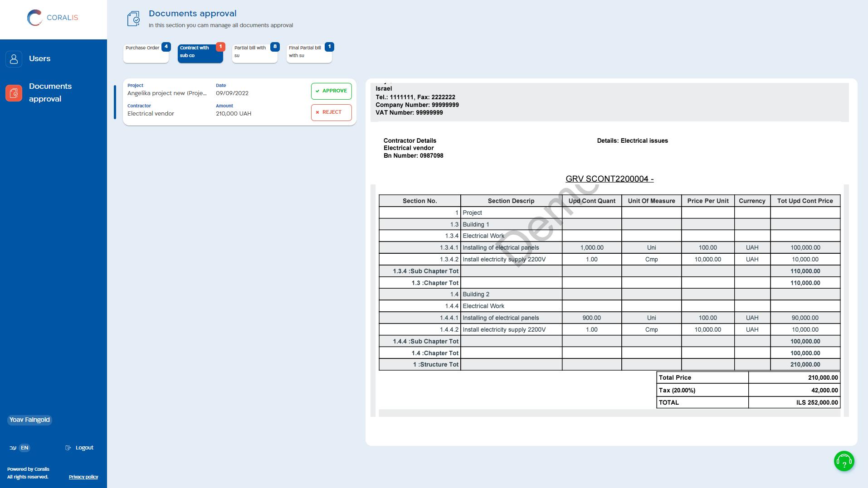The height and width of the screenshot is (488, 868).
Task: Reject the Electrical vendor contract
Action: click(x=331, y=112)
